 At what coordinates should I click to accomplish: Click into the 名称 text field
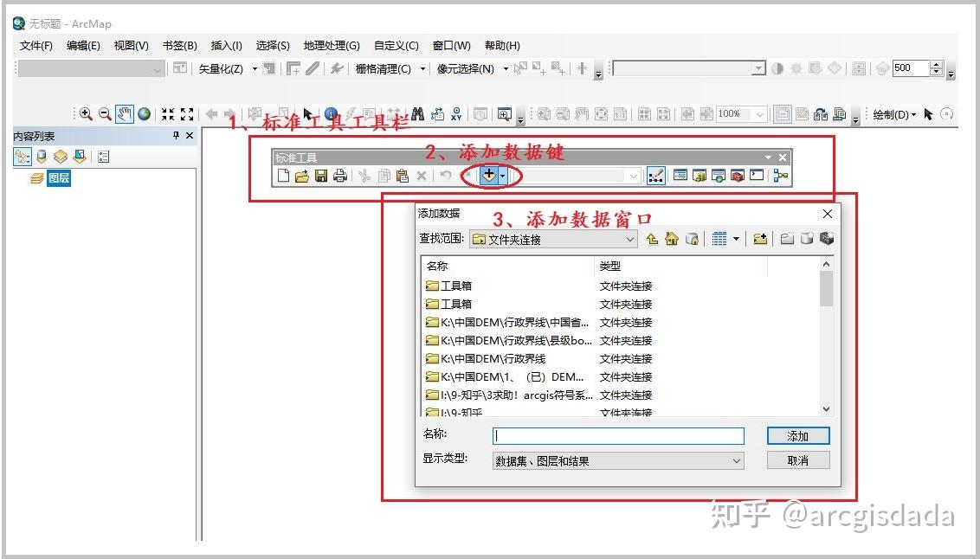pos(619,436)
